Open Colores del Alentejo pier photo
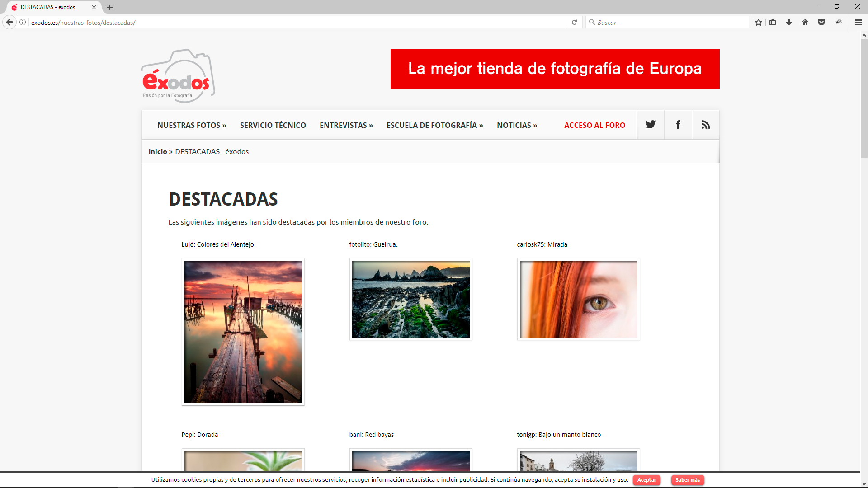This screenshot has height=488, width=868. 243,332
